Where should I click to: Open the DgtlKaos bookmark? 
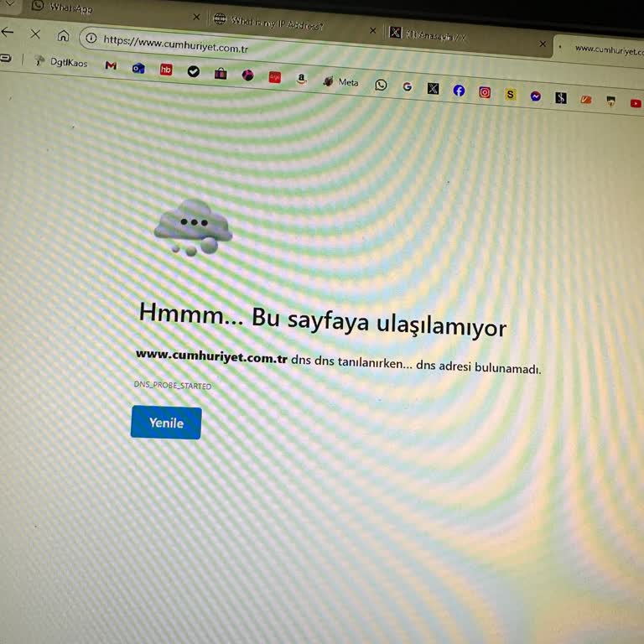pos(61,62)
